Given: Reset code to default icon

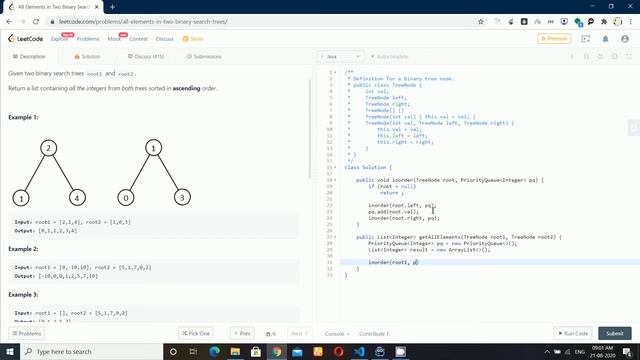Looking at the screenshot, I should click(x=600, y=56).
